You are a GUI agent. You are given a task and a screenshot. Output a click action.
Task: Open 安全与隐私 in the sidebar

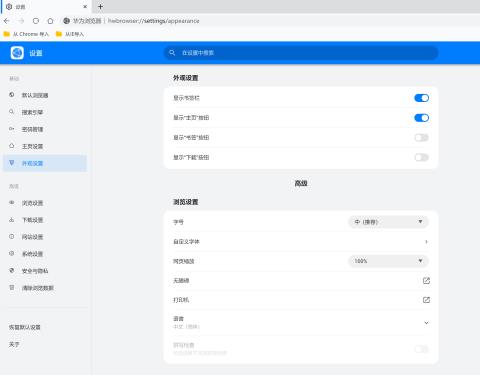[45, 271]
